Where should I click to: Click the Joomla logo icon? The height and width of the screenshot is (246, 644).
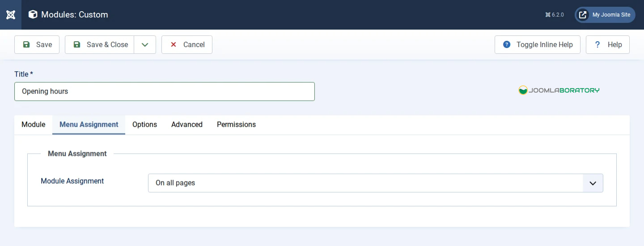pyautogui.click(x=11, y=15)
